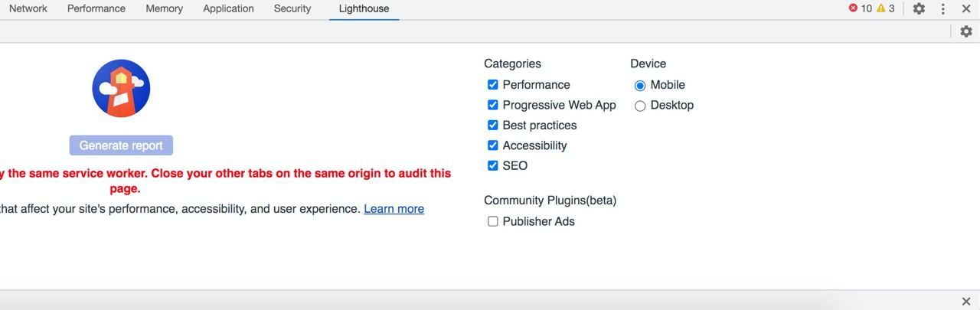This screenshot has height=310, width=980.
Task: Open Lighthouse settings gear below tab bar
Action: [x=966, y=31]
